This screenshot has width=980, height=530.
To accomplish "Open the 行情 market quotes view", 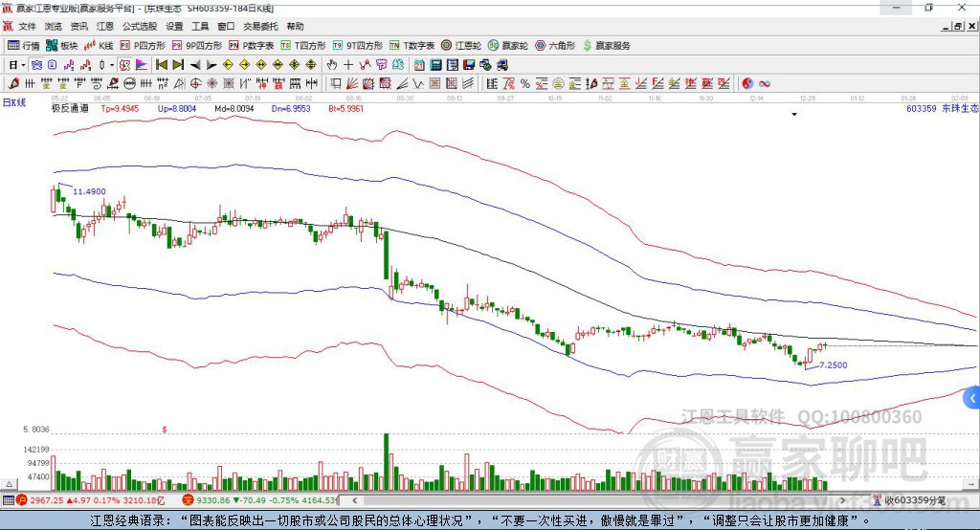I will [23, 46].
